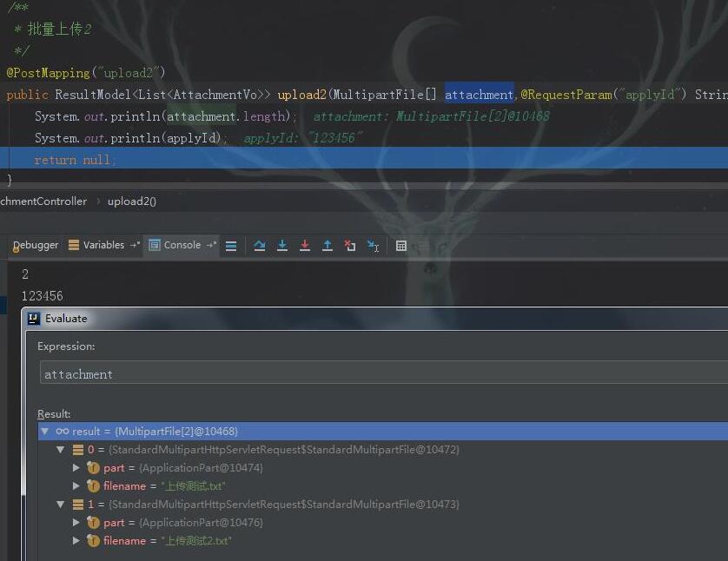Expand part ApplicationPart@10474 node
This screenshot has width=728, height=561.
(x=76, y=468)
